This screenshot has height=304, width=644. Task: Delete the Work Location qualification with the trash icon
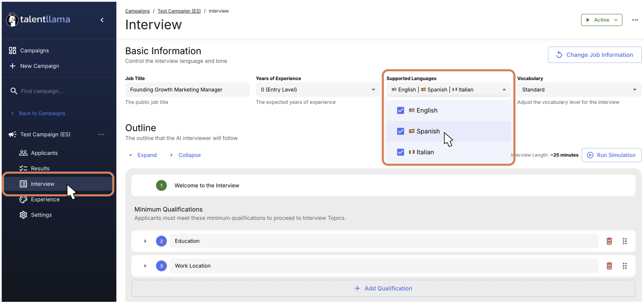pyautogui.click(x=609, y=266)
